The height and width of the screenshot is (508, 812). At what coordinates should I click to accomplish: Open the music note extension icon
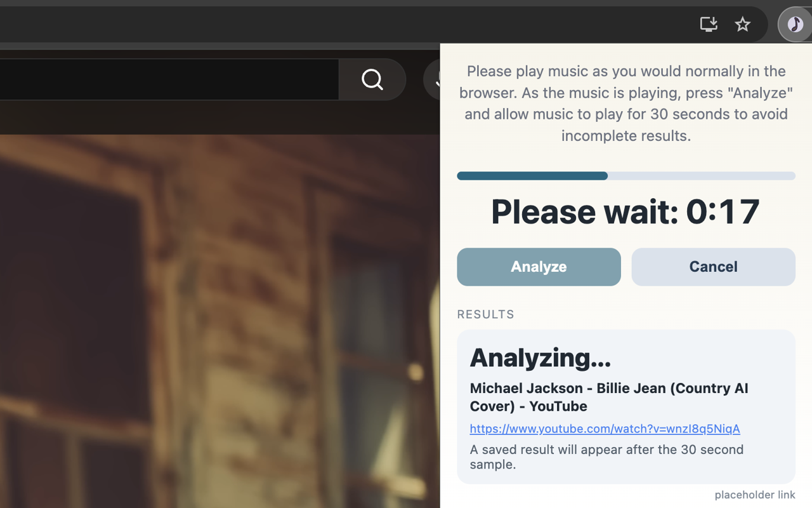coord(795,24)
